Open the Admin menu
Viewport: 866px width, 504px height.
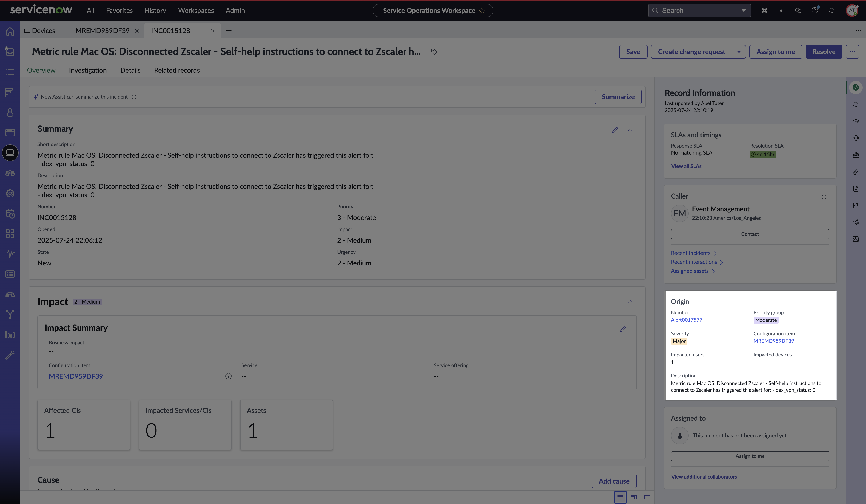235,11
